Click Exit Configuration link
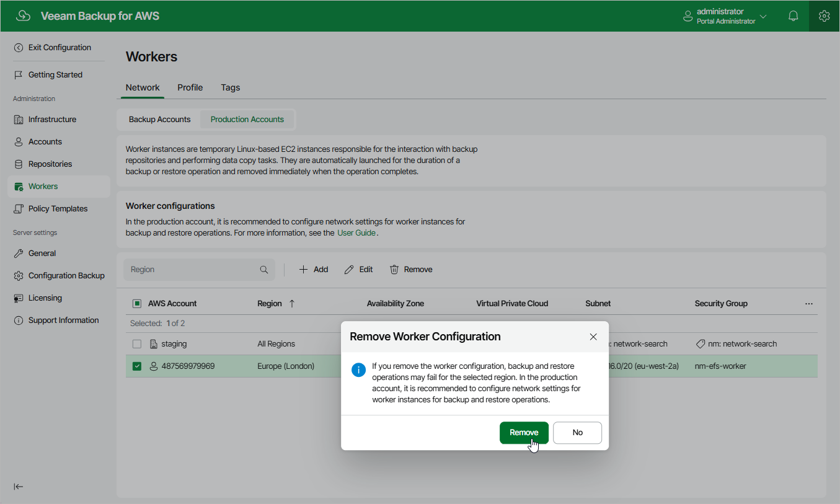 point(60,48)
